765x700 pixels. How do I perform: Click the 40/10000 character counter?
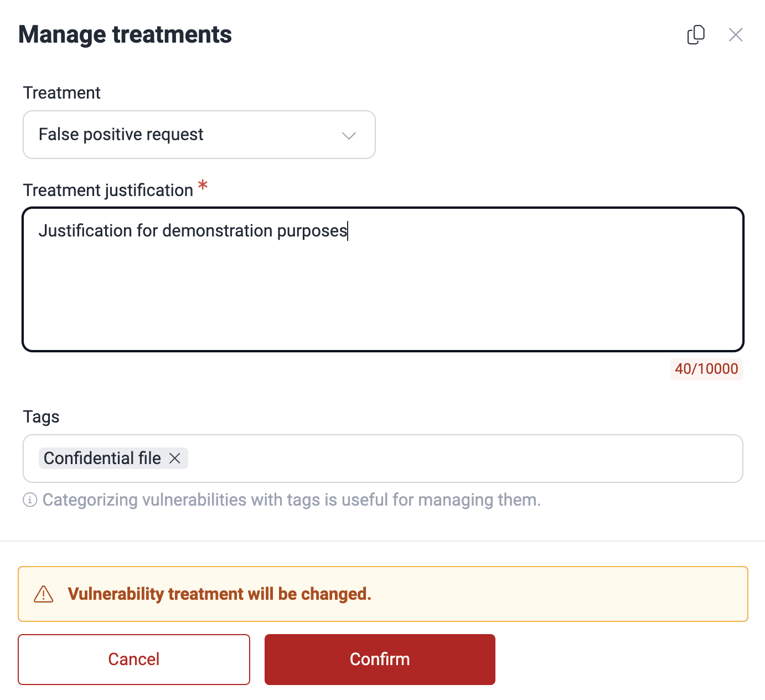click(x=706, y=369)
